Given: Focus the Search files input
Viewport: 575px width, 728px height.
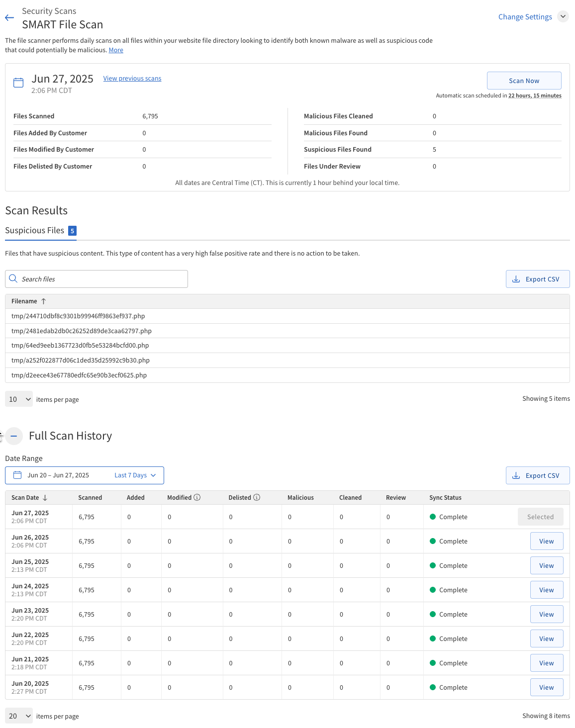Looking at the screenshot, I should coord(96,279).
